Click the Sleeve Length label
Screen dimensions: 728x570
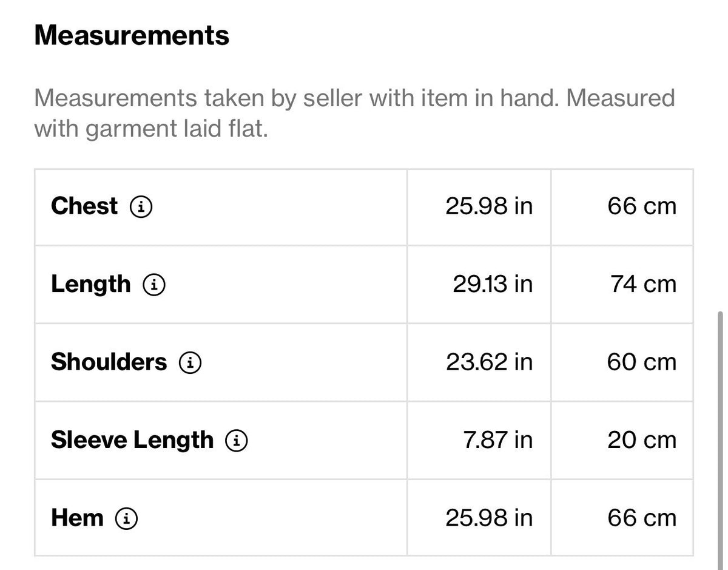point(132,441)
